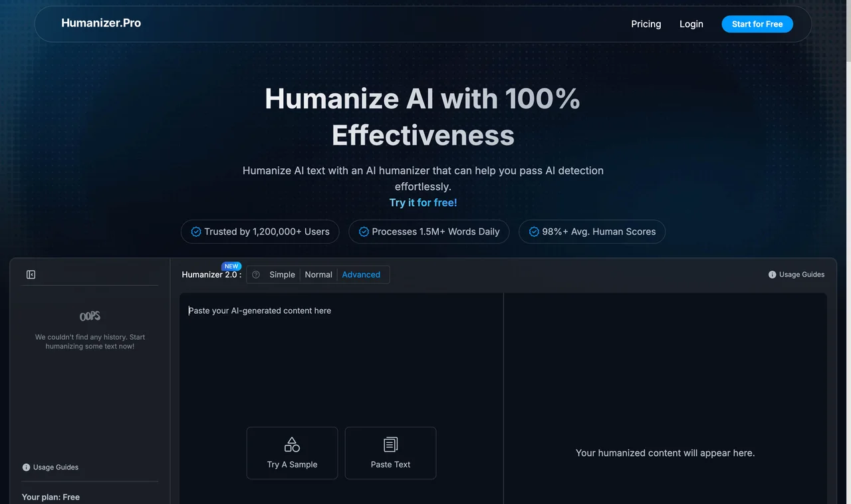851x504 pixels.
Task: Click the Humanizer 2.0 : label
Action: click(211, 275)
